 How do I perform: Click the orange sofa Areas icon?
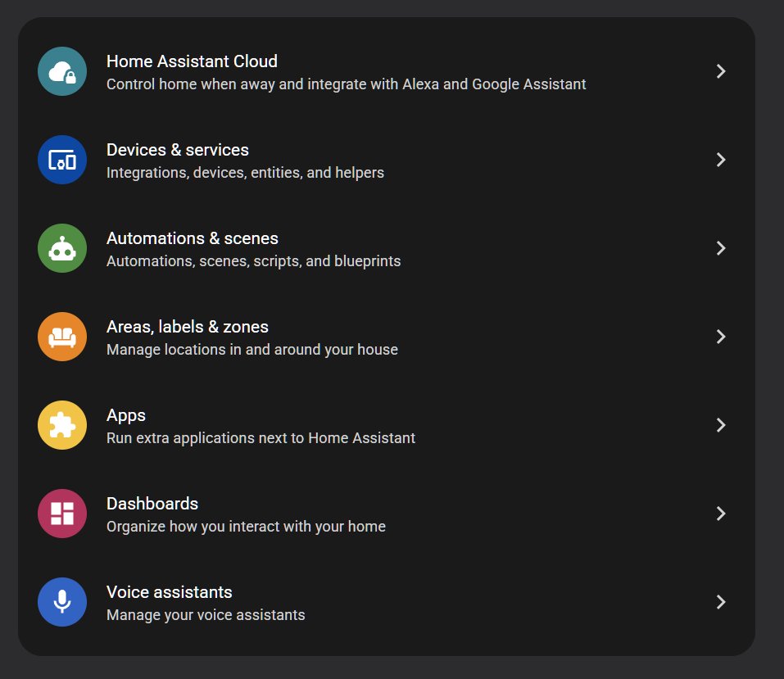click(62, 337)
